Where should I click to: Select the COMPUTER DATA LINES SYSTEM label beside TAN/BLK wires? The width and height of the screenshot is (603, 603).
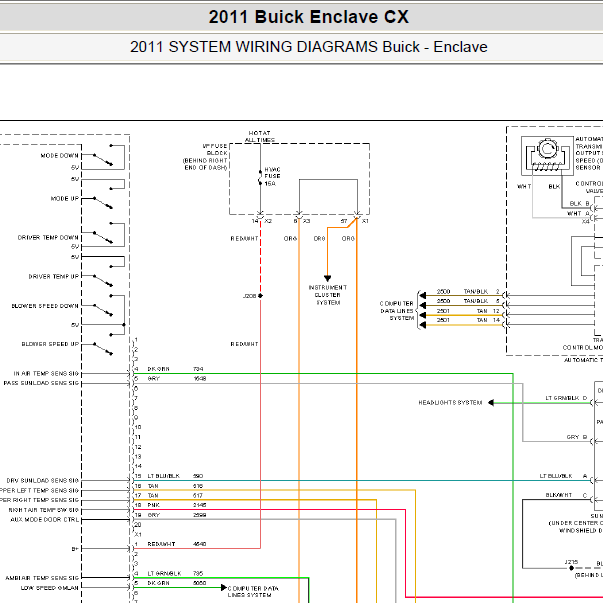point(396,311)
